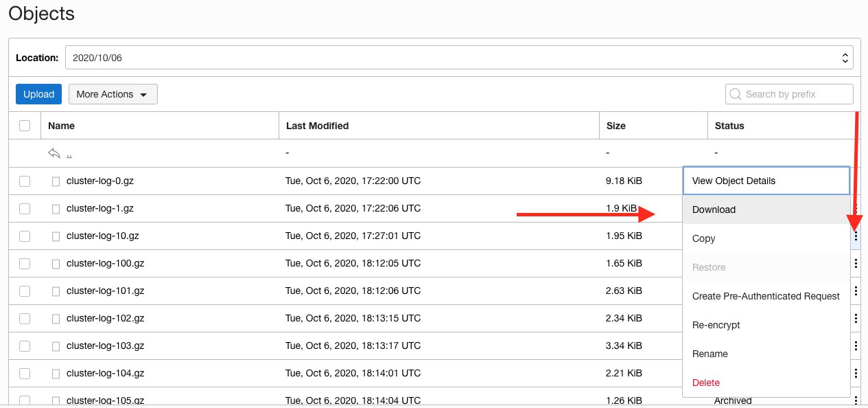Click the file name cluster-log-10.gz
This screenshot has height=408, width=868.
[x=103, y=236]
